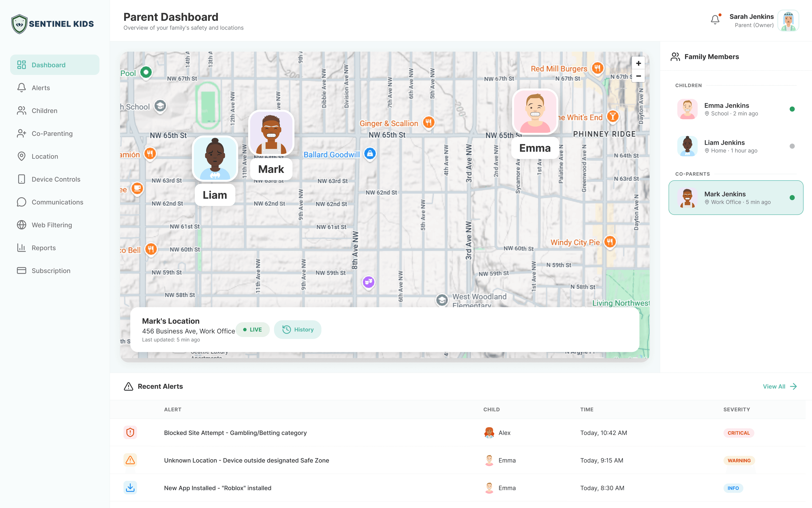Open Device Controls page
812x508 pixels.
click(55, 179)
